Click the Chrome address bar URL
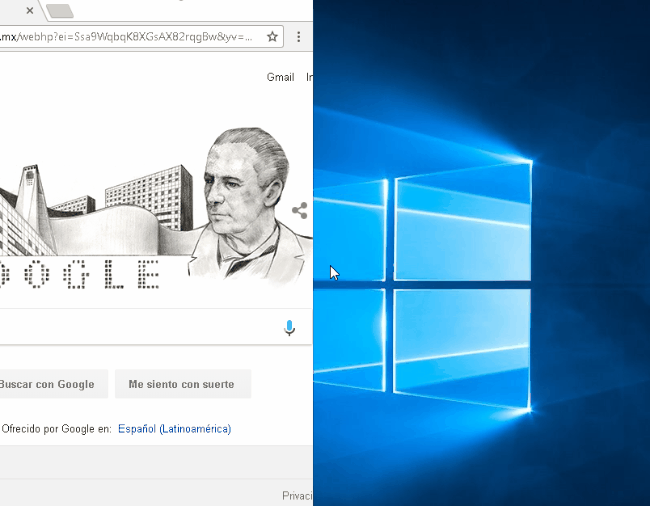The height and width of the screenshot is (506, 650). (126, 37)
